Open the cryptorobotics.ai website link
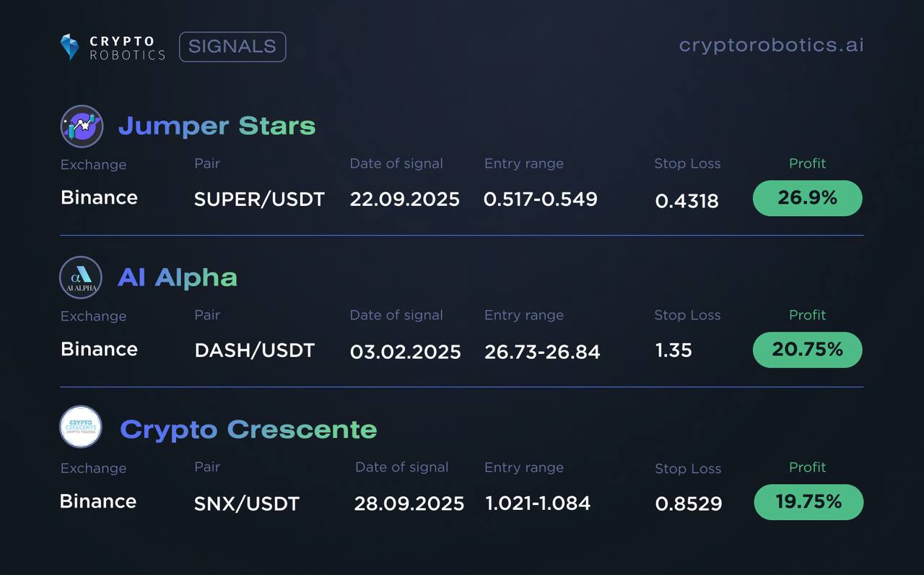This screenshot has height=575, width=924. point(771,46)
